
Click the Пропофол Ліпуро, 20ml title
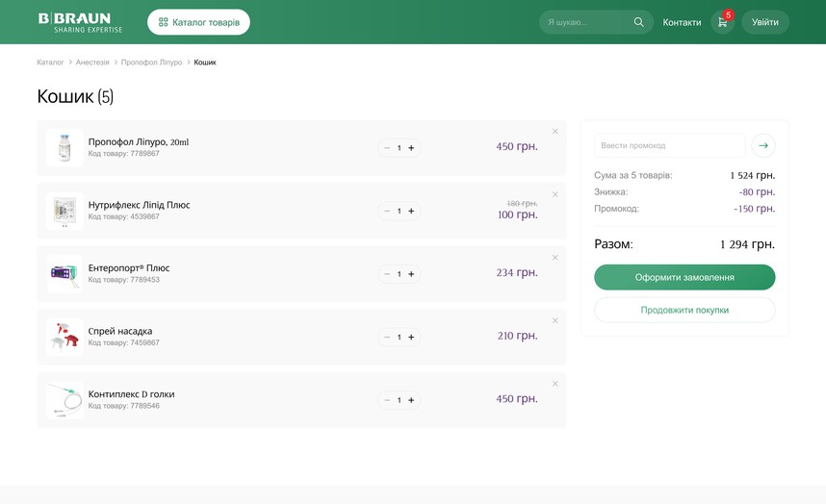139,142
